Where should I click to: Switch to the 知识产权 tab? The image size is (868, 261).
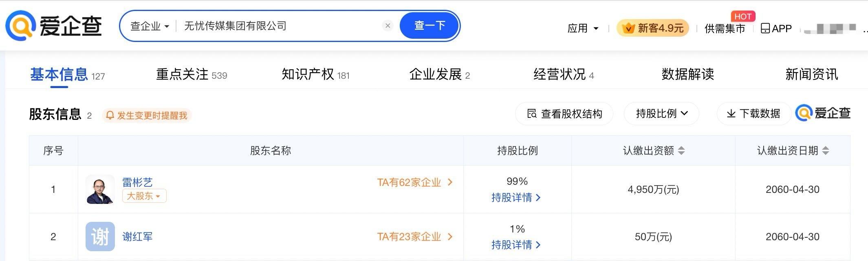[315, 74]
